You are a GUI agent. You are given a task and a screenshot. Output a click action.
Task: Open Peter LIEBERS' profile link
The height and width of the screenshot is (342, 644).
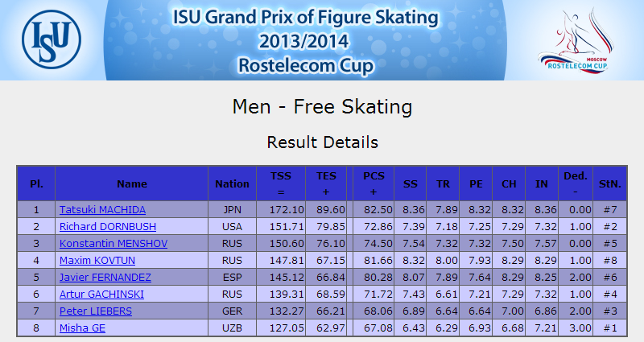point(96,311)
